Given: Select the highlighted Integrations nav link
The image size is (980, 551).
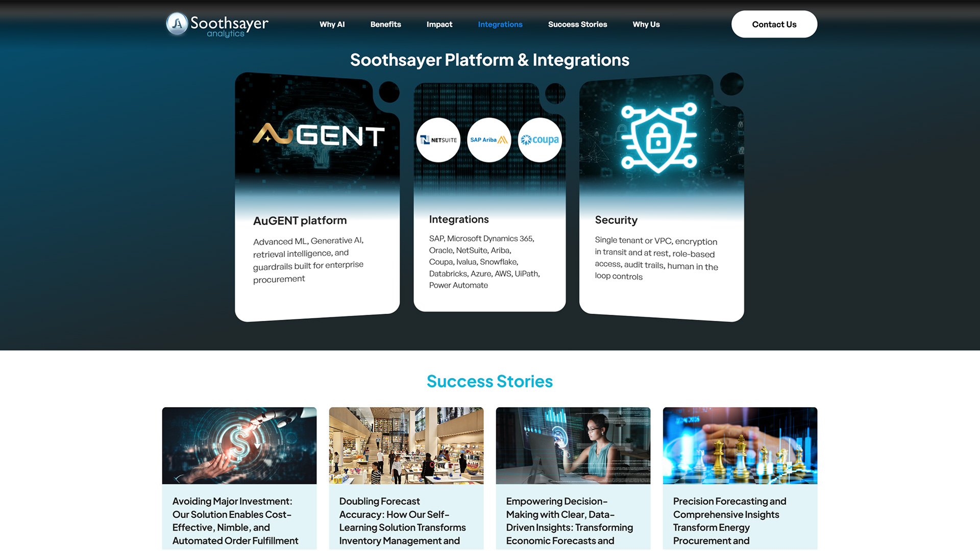Looking at the screenshot, I should coord(500,24).
